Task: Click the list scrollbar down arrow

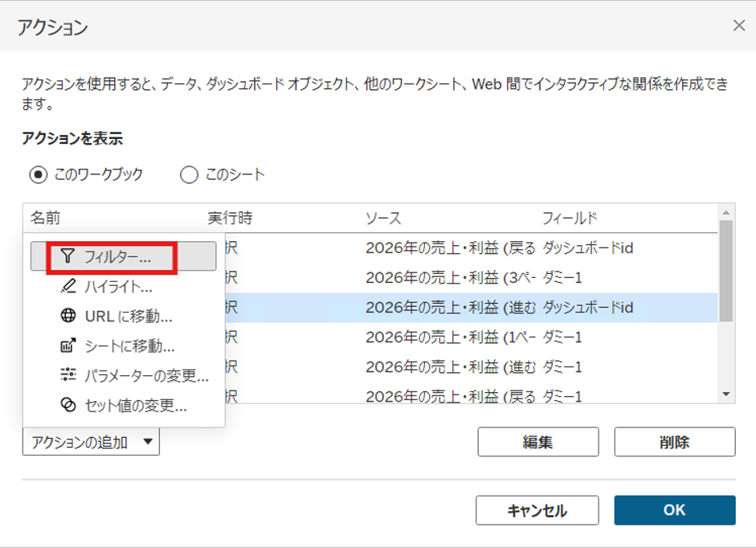Action: 726,395
